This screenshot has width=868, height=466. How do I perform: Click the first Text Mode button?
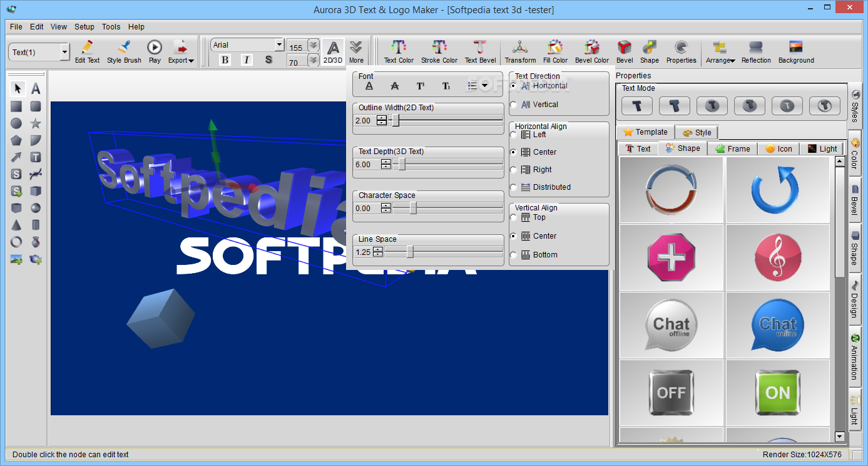[637, 106]
